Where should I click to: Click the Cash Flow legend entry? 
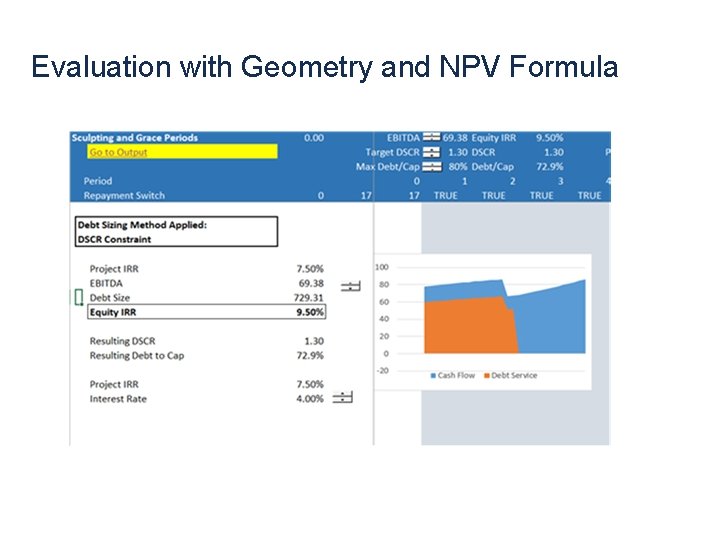pos(452,375)
